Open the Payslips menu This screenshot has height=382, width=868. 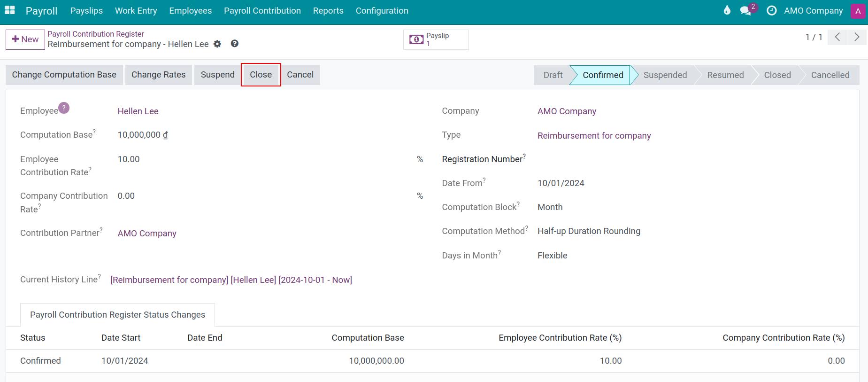[x=86, y=11]
